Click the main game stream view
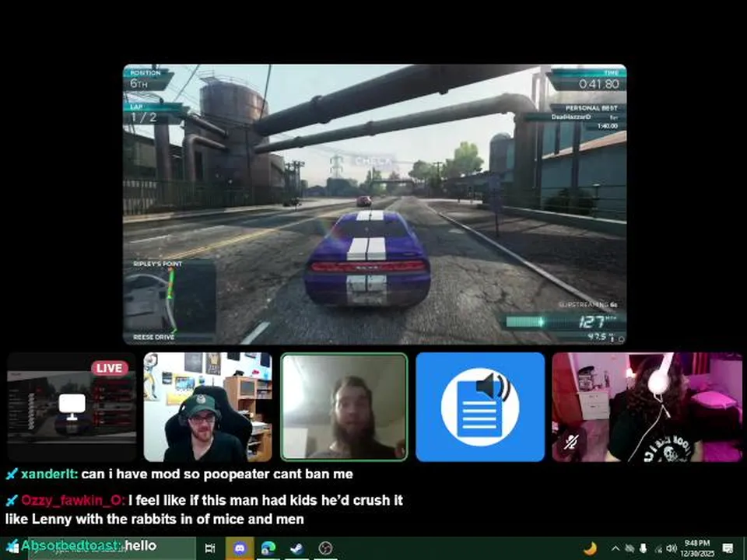The image size is (747, 560). pos(374,205)
